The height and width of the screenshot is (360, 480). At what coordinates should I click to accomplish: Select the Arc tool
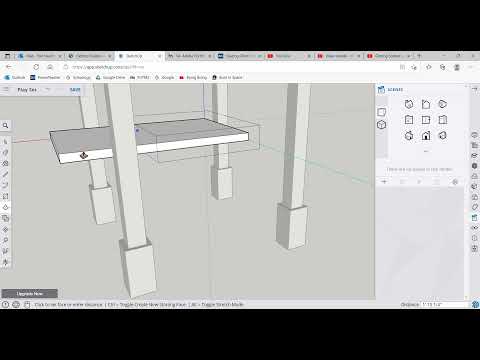click(5, 185)
